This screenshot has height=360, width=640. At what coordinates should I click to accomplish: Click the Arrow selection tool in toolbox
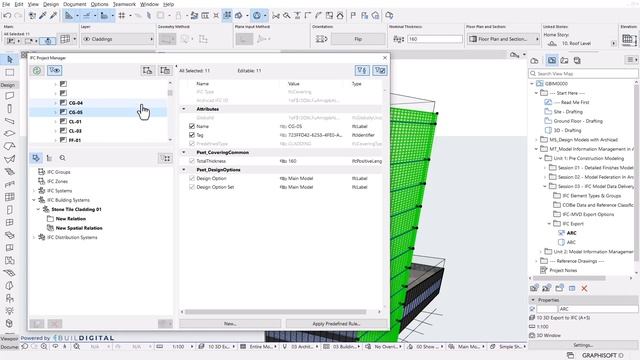[x=9, y=60]
